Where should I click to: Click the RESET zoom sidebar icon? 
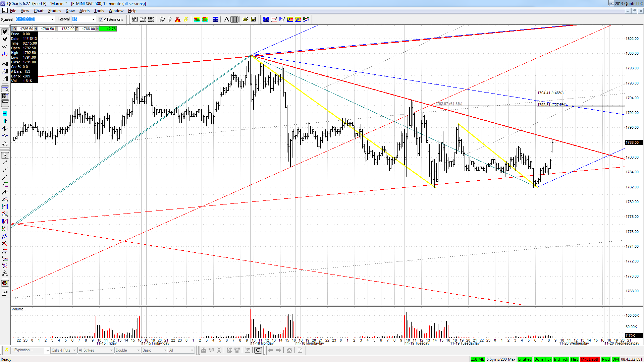5,143
